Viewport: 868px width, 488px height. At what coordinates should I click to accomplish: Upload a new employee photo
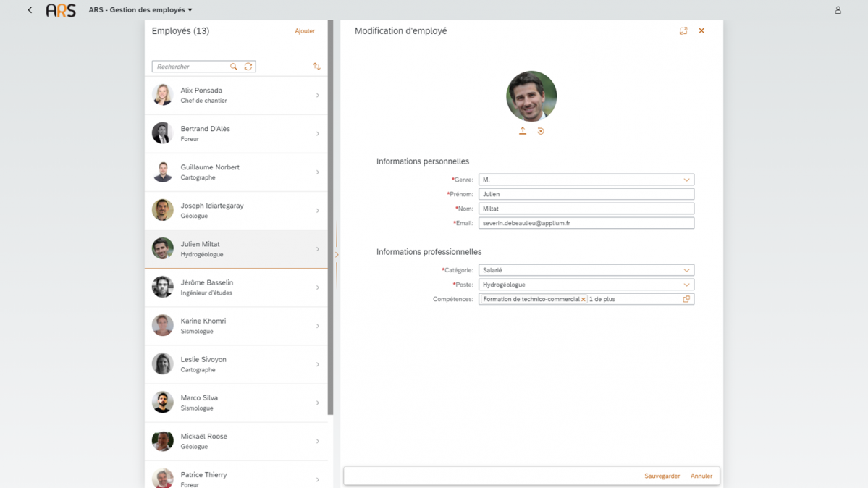[x=523, y=131]
